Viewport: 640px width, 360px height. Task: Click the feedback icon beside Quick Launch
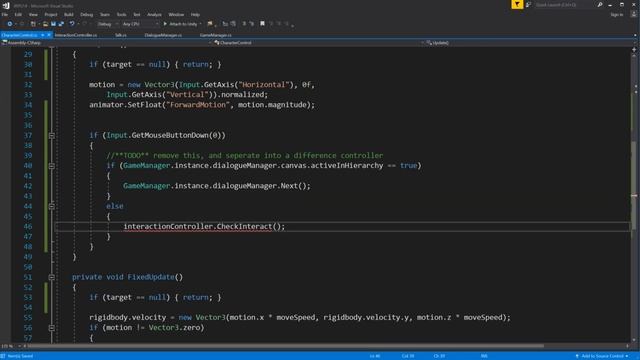point(529,4)
